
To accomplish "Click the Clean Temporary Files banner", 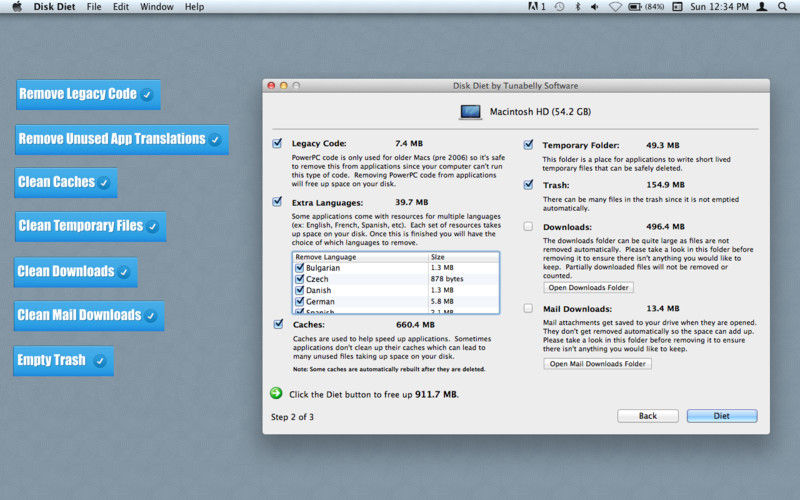I will (90, 227).
